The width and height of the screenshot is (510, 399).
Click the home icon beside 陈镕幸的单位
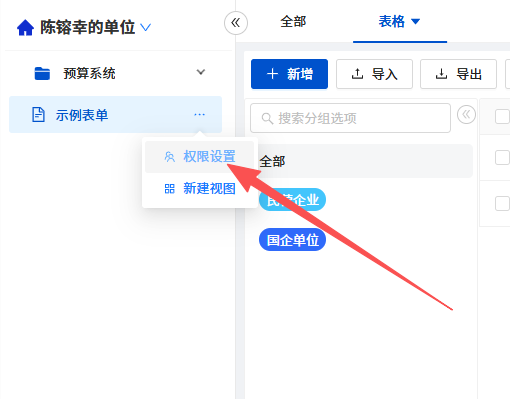[x=25, y=28]
